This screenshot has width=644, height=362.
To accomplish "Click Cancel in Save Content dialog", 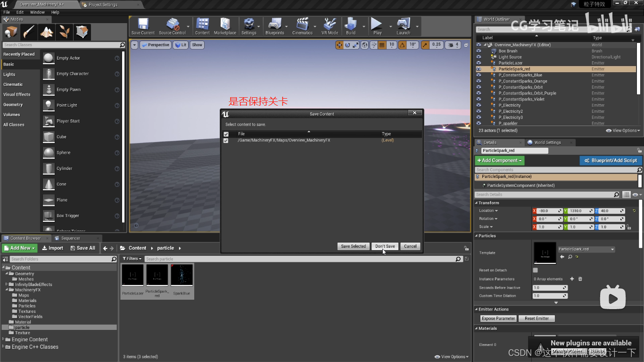I will 410,246.
